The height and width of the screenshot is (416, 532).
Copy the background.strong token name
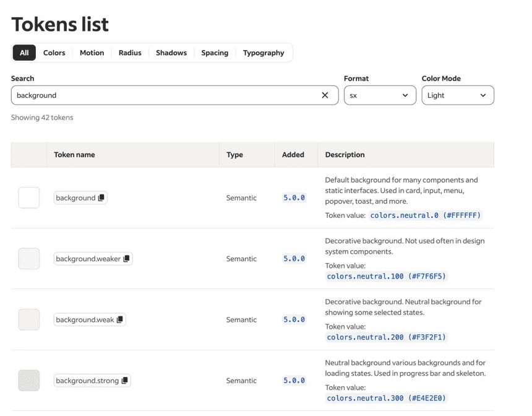pos(124,381)
